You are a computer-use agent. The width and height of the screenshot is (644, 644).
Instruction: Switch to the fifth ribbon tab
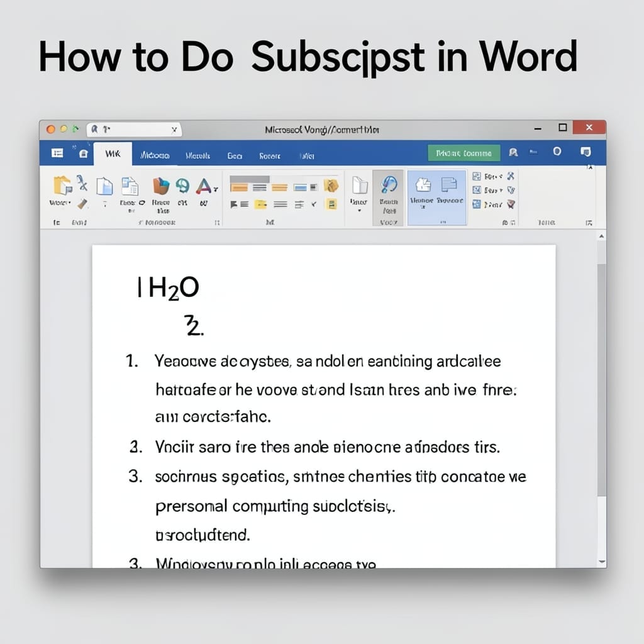pyautogui.click(x=270, y=156)
